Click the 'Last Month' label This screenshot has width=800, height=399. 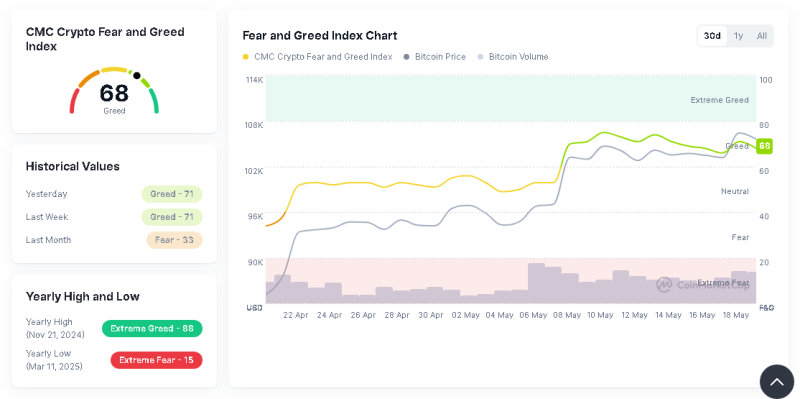[x=48, y=240]
